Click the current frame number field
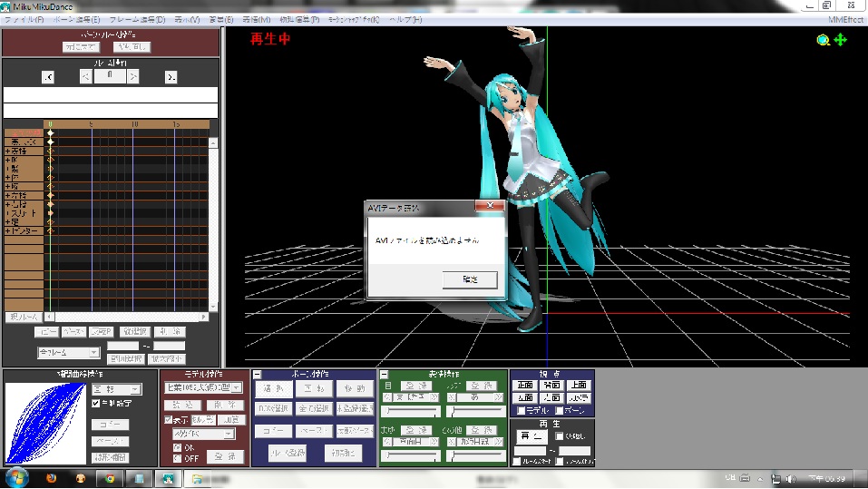Screen dimensions: 868x489 point(110,76)
